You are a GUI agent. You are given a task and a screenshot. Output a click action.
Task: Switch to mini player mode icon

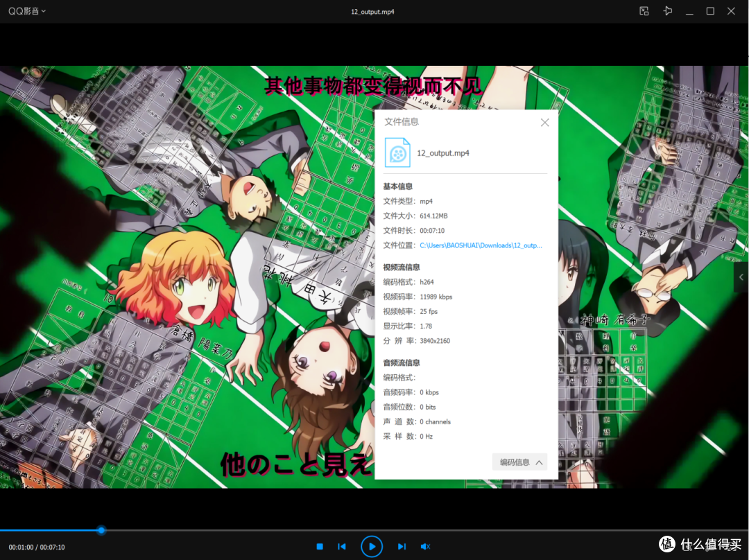click(644, 11)
